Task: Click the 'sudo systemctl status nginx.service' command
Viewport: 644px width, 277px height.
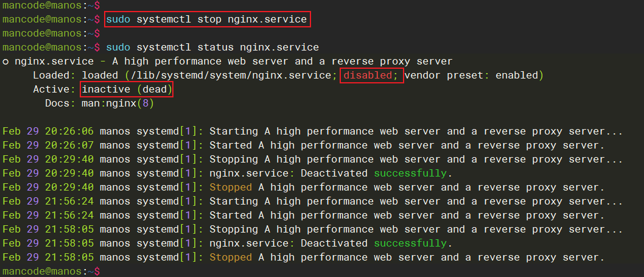Action: click(212, 47)
